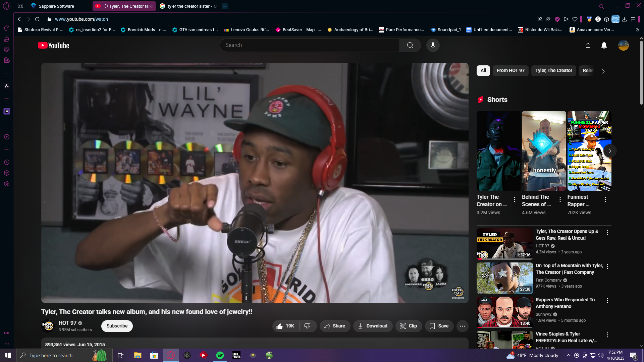This screenshot has height=362, width=644.
Task: Show more Shorts with next arrow
Action: 610,151
